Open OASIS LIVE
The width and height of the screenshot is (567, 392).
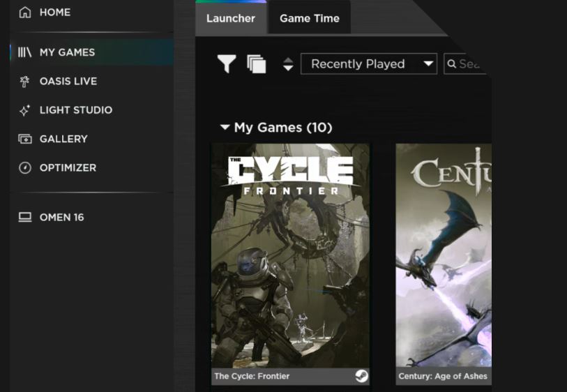pos(68,82)
